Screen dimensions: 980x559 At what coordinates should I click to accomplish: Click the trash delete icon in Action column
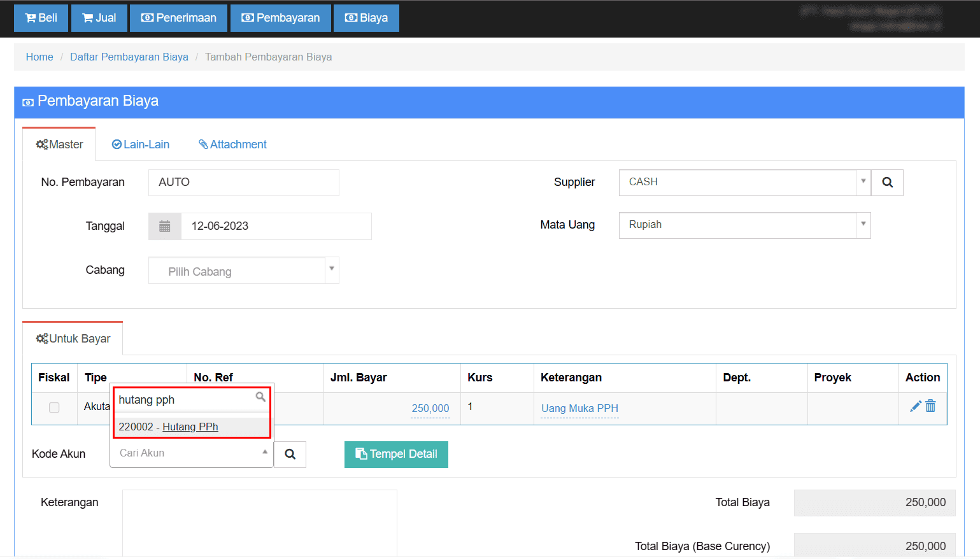tap(930, 406)
